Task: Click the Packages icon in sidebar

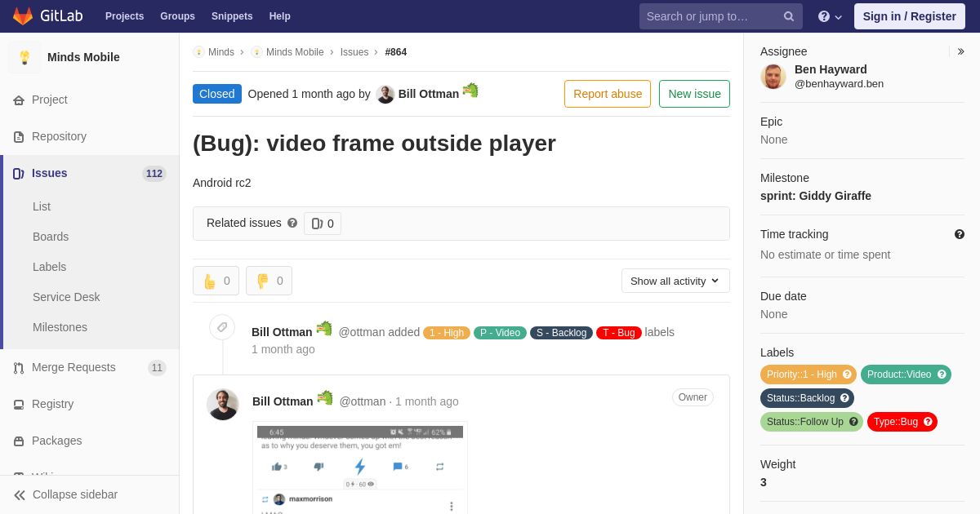Action: [19, 441]
